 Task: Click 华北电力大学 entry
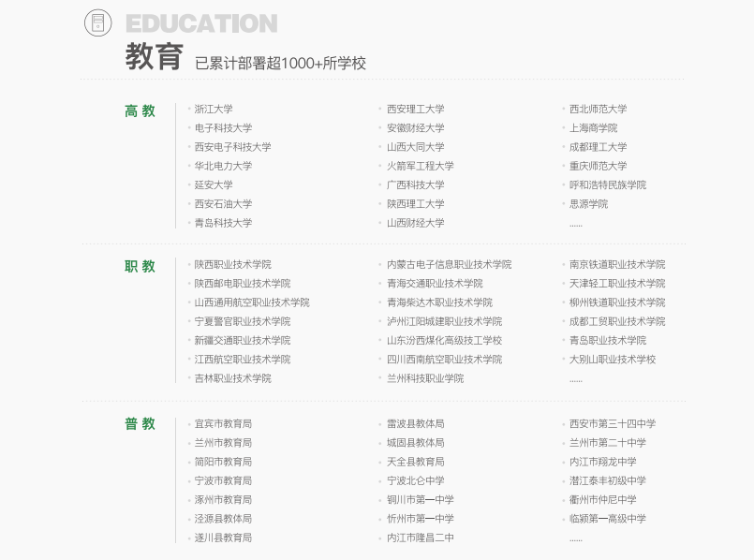point(223,166)
